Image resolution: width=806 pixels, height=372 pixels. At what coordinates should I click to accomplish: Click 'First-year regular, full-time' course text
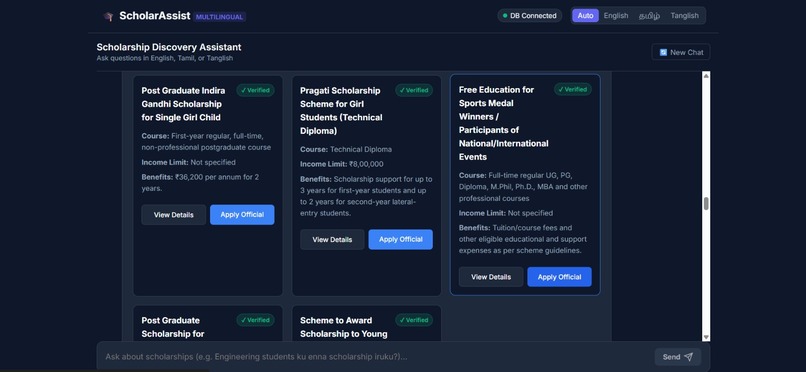click(x=206, y=142)
